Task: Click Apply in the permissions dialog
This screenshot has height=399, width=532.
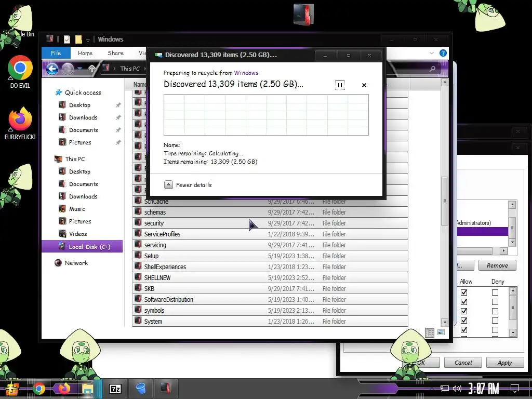Action: point(504,363)
